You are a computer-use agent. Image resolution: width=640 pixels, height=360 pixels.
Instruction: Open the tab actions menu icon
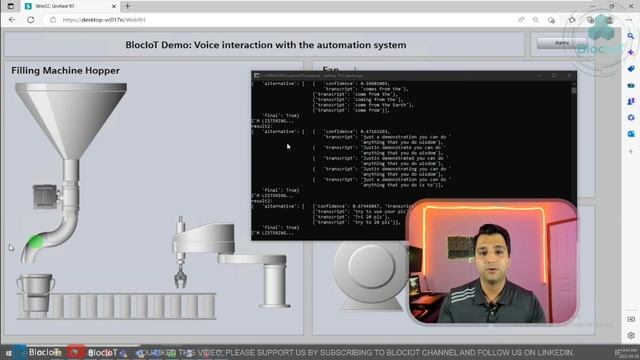coord(11,6)
